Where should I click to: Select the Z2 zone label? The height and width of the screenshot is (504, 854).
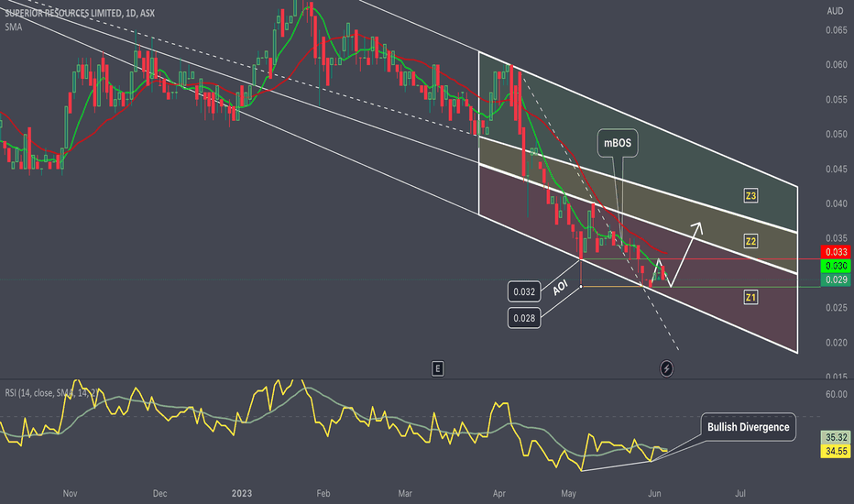click(750, 241)
